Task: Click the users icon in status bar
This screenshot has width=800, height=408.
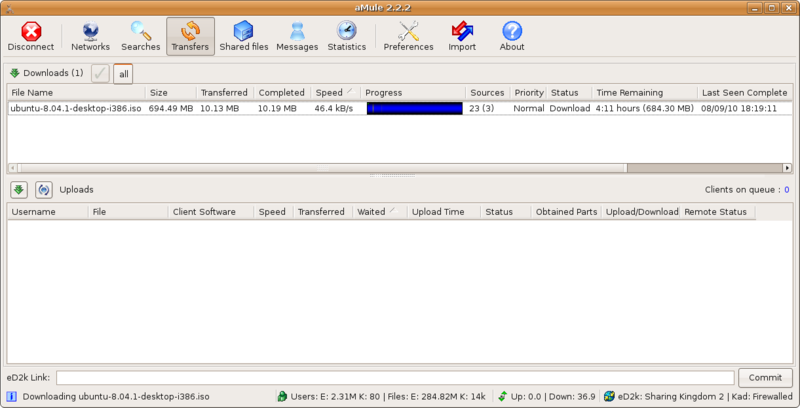Action: [282, 396]
